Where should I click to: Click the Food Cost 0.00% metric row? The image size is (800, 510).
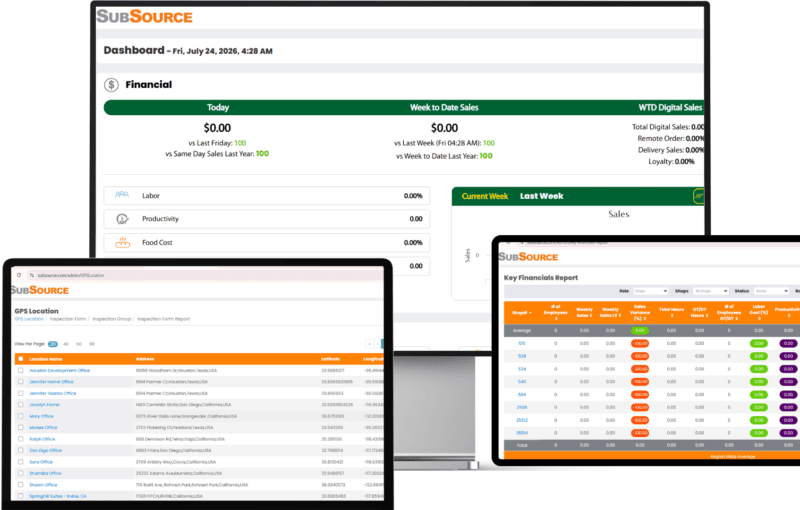pyautogui.click(x=267, y=242)
